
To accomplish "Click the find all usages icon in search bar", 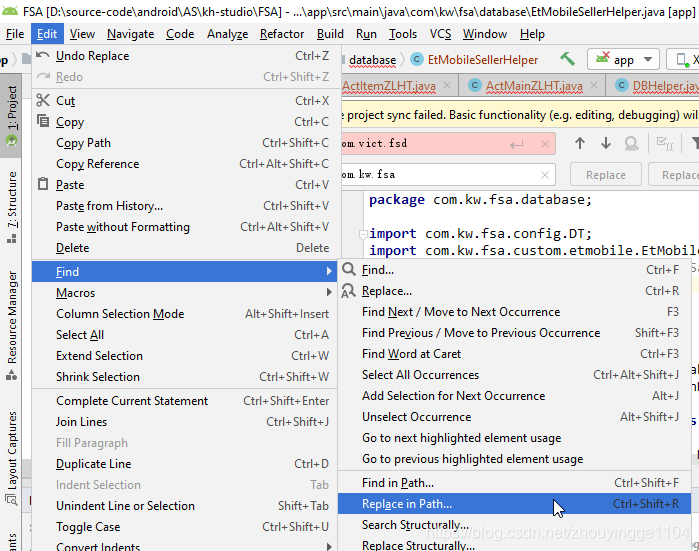I will (x=631, y=144).
